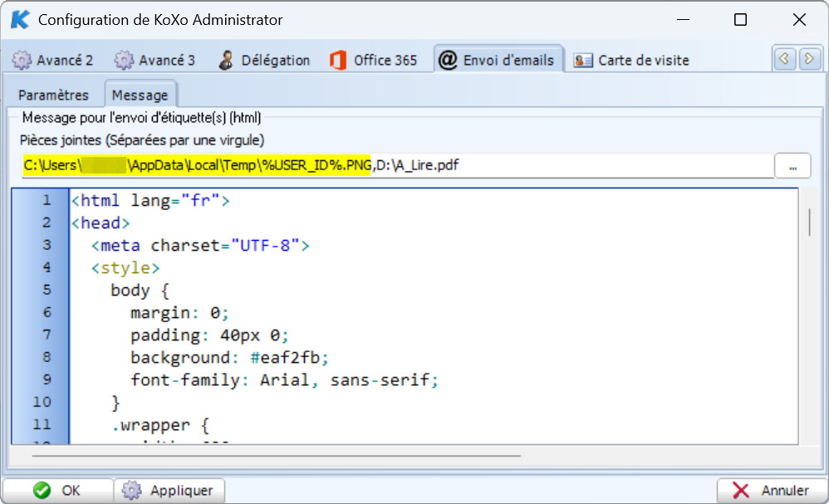This screenshot has height=504, width=829.
Task: Select the Message sub-tab
Action: tap(140, 95)
